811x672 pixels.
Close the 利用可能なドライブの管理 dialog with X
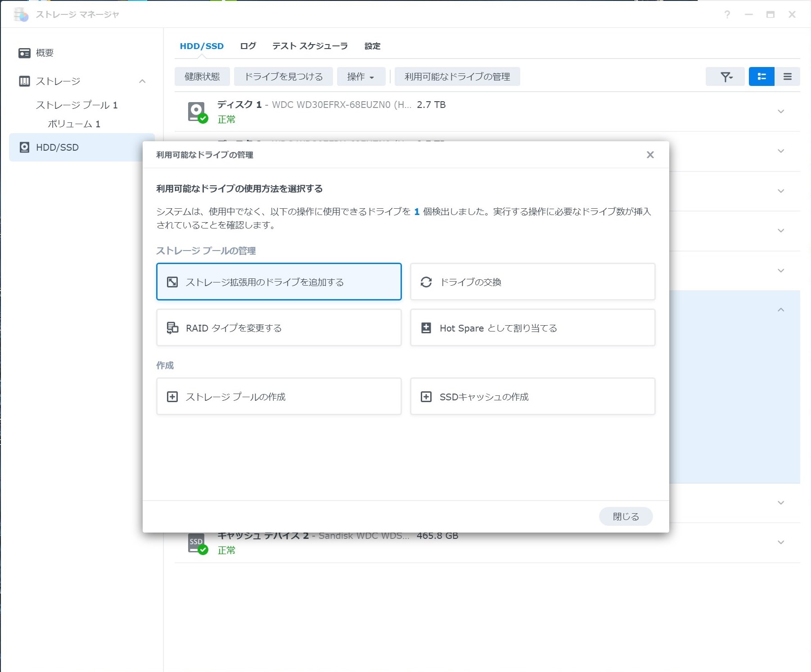[x=650, y=155]
